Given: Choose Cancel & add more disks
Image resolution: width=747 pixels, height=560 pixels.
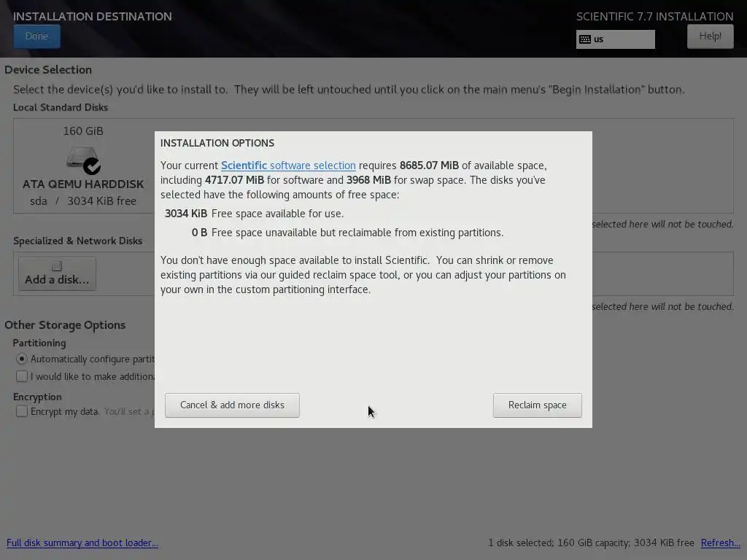Looking at the screenshot, I should point(232,405).
